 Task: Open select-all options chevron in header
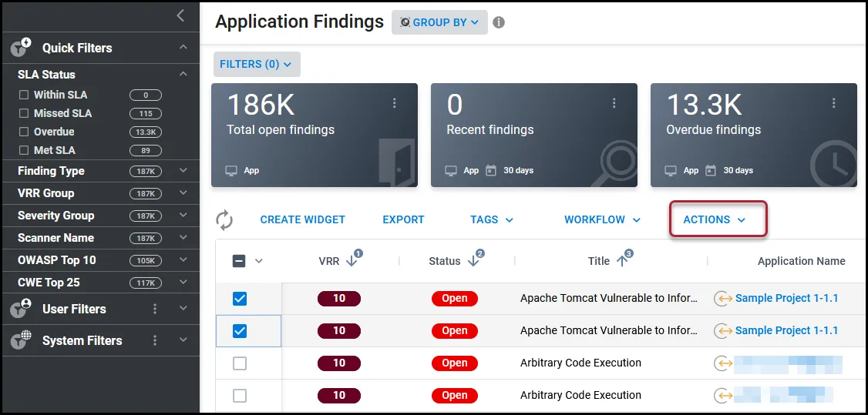pos(258,261)
